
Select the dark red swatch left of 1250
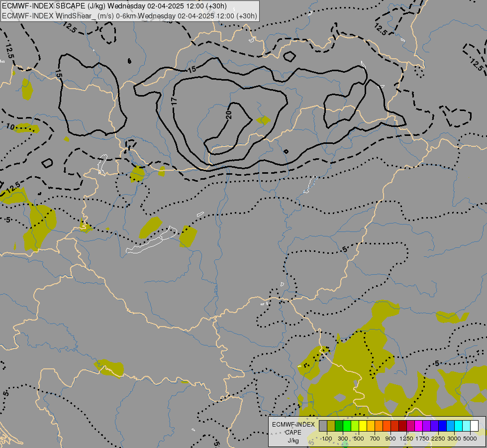point(402,426)
